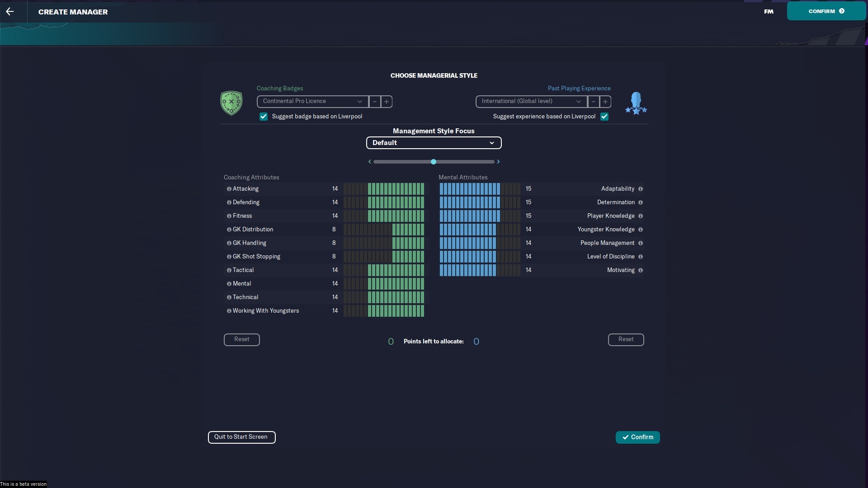
Task: Click the coaching badge shield icon
Action: [231, 103]
